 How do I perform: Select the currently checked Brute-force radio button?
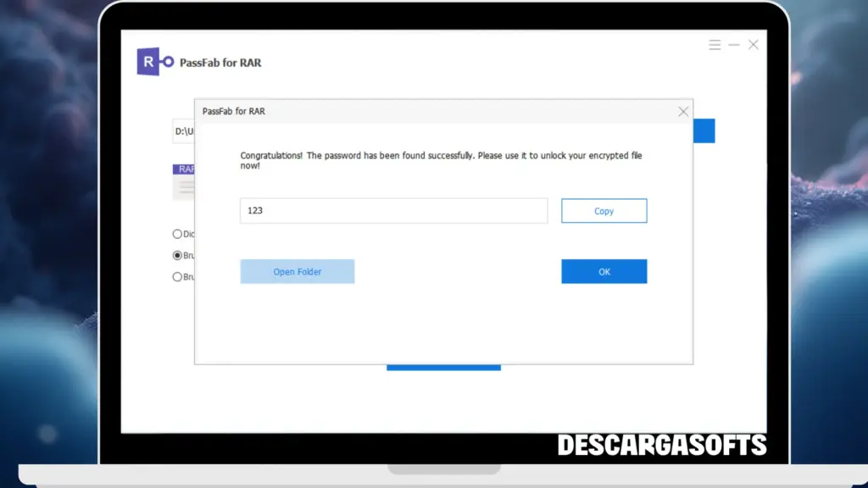click(177, 255)
